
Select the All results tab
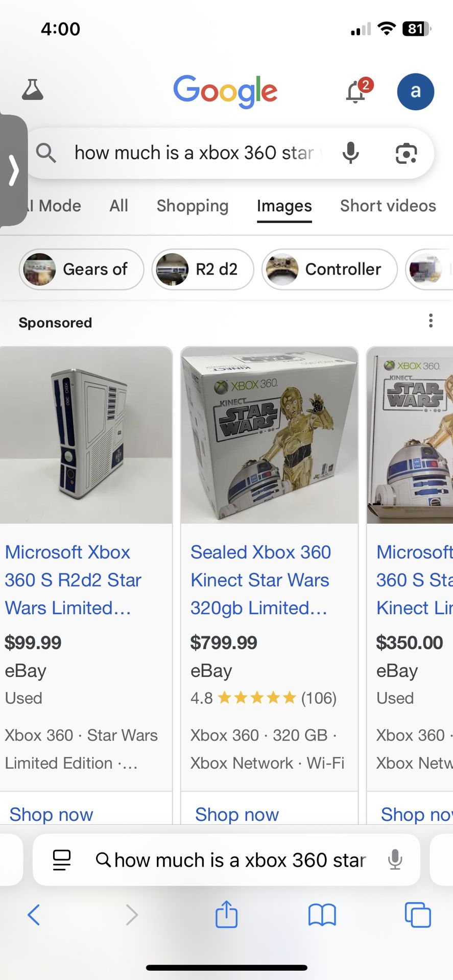(x=118, y=206)
